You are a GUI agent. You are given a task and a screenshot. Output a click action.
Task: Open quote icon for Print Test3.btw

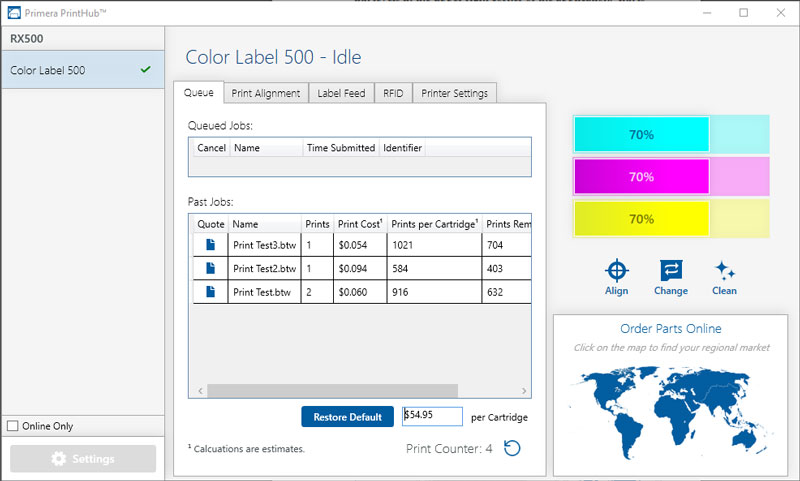[x=210, y=245]
